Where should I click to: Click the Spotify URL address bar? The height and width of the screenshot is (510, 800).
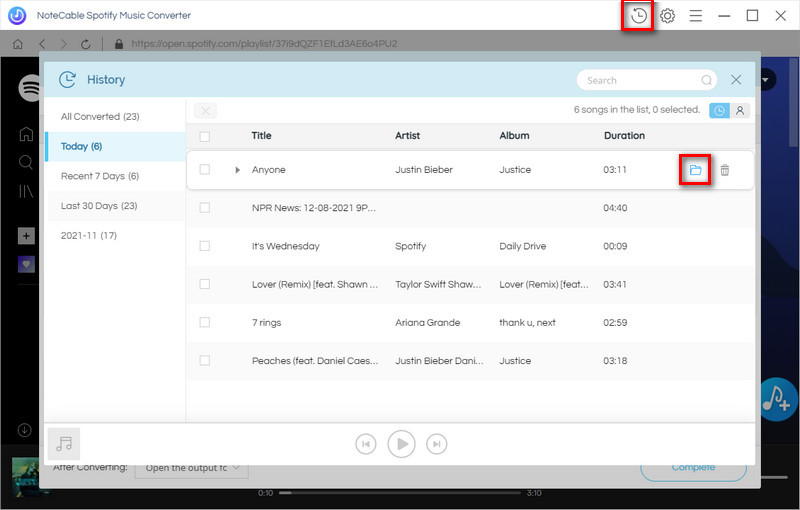pyautogui.click(x=264, y=44)
